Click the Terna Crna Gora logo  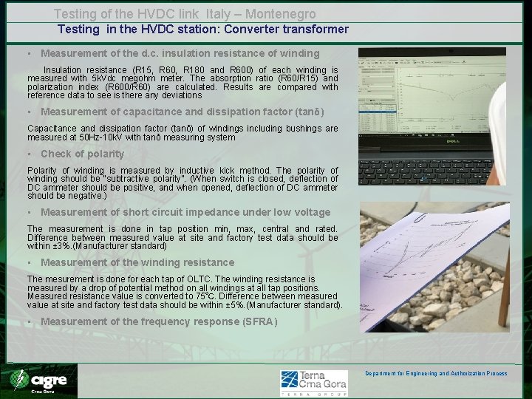(x=314, y=383)
